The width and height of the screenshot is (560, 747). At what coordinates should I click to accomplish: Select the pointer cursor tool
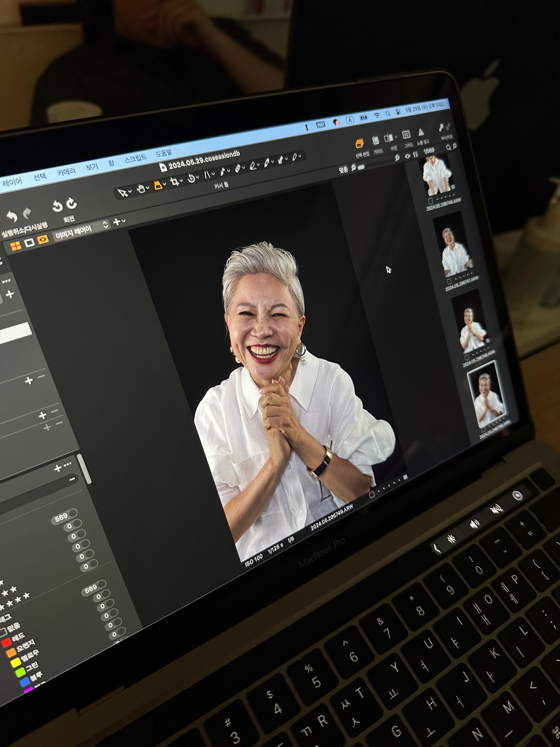[123, 193]
